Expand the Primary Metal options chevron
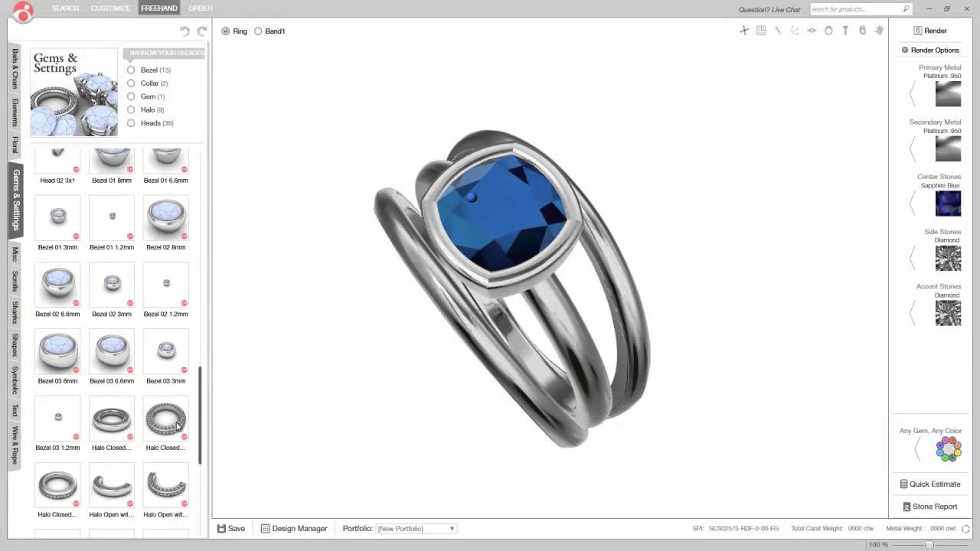The image size is (980, 551). pos(912,93)
